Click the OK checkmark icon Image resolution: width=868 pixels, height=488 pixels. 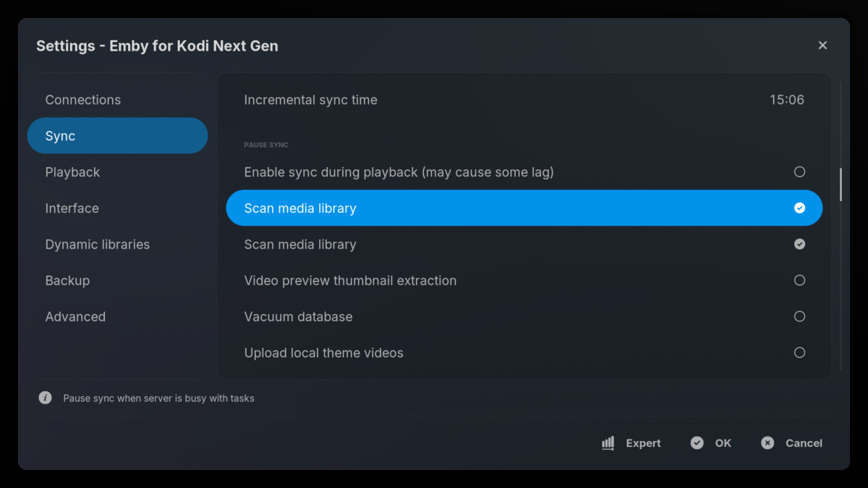pos(697,443)
